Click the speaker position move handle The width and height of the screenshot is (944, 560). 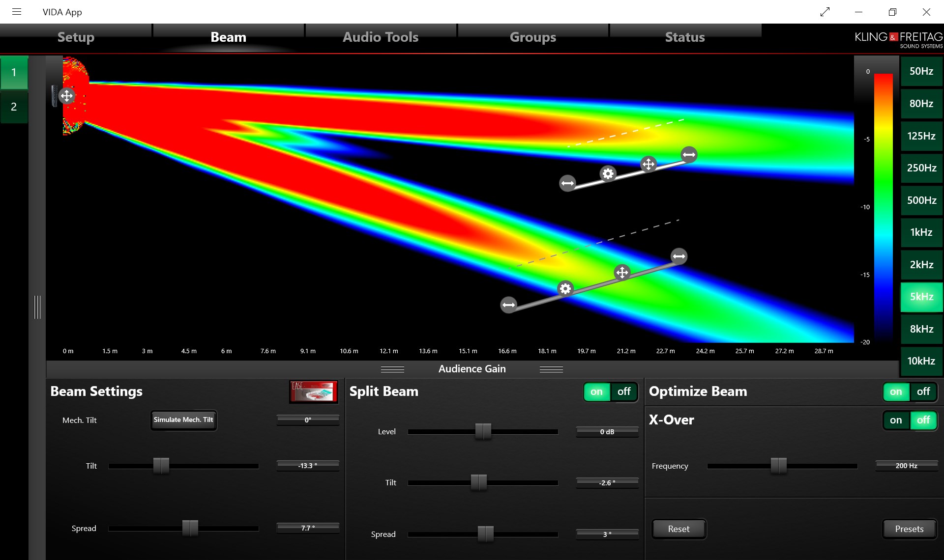pyautogui.click(x=66, y=95)
